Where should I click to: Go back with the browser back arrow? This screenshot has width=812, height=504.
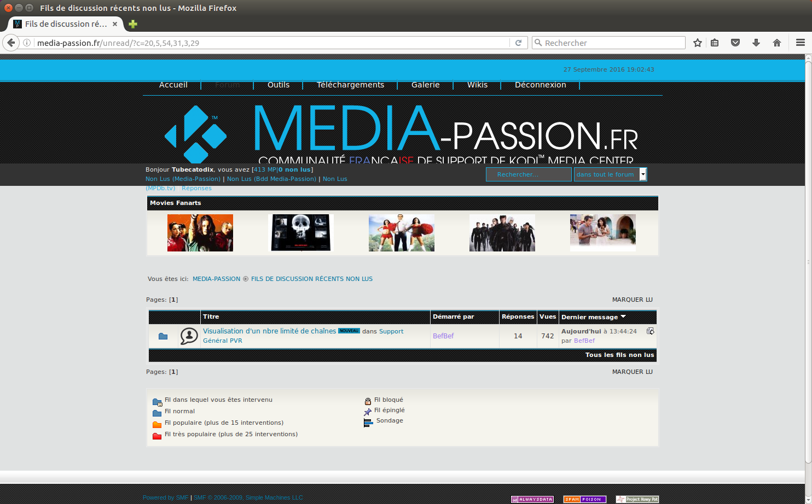tap(11, 43)
